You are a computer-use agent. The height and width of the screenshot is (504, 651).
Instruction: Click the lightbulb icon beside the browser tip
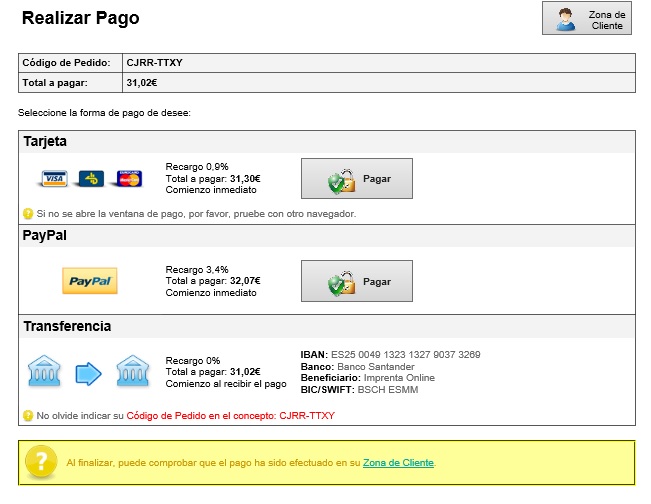click(28, 214)
